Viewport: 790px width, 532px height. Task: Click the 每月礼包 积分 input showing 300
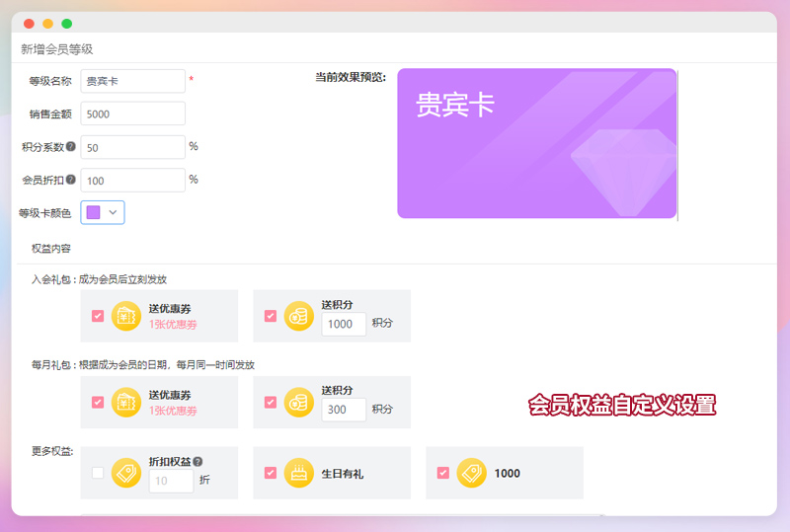click(x=344, y=410)
